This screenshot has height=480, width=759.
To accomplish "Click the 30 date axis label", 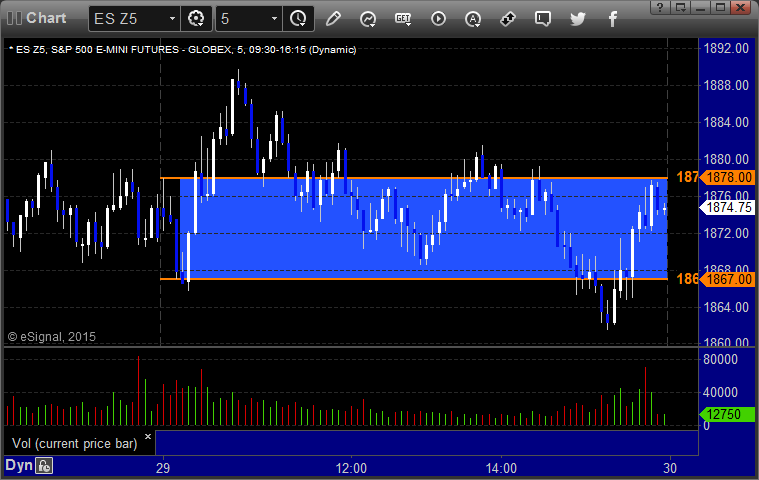I will point(670,468).
